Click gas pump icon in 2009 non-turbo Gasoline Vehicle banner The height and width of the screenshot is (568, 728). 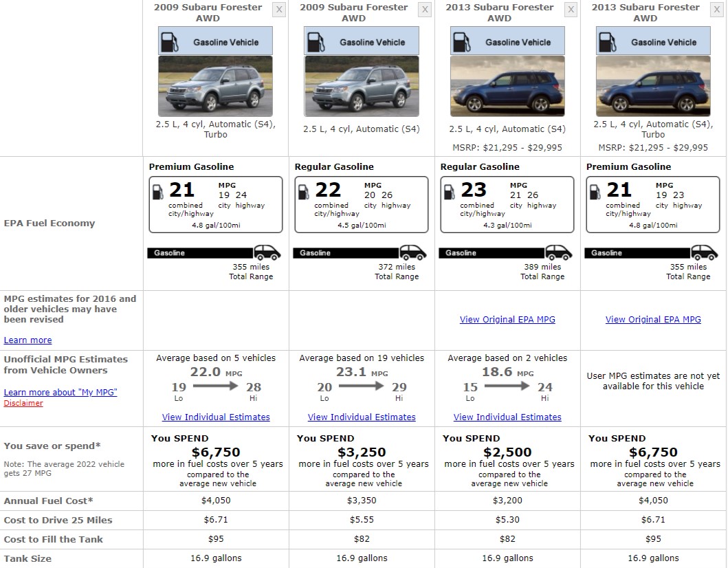tap(316, 42)
